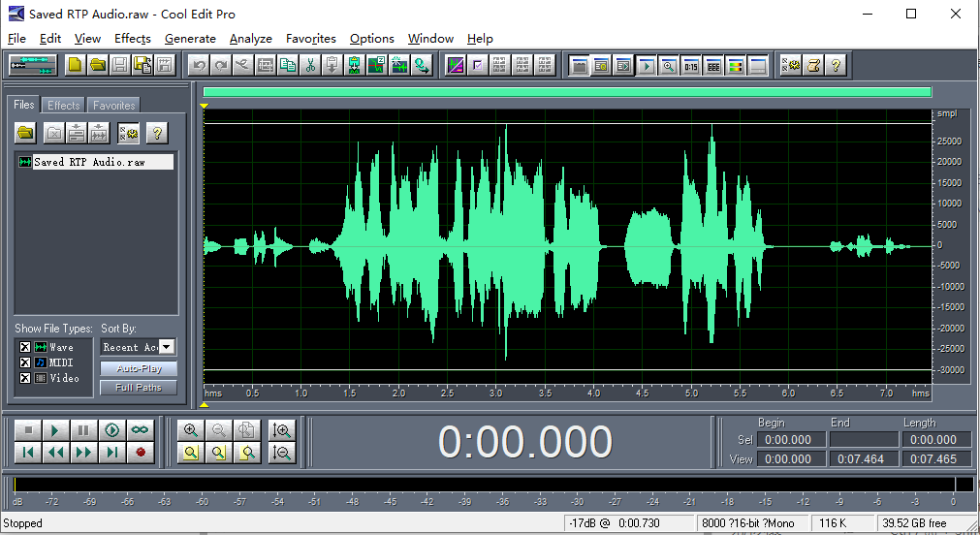Image resolution: width=980 pixels, height=535 pixels.
Task: Click the Copy toolbar icon
Action: pyautogui.click(x=288, y=65)
